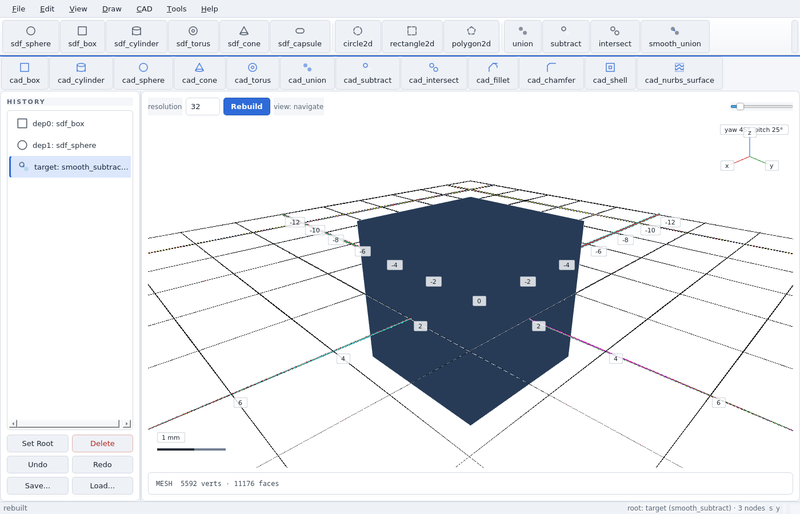This screenshot has width=800, height=514.
Task: Add a cad_sphere solid
Action: [x=143, y=74]
